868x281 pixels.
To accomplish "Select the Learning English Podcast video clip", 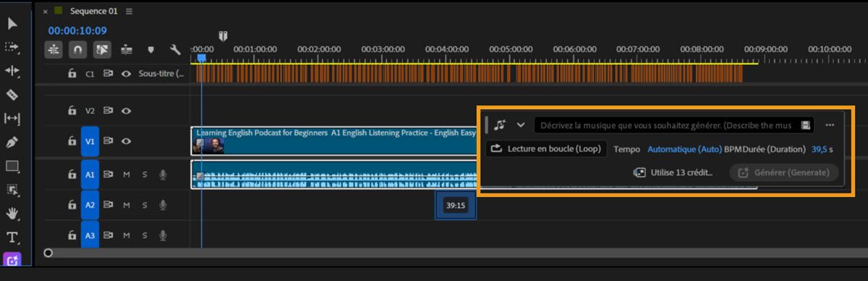I will coord(333,141).
